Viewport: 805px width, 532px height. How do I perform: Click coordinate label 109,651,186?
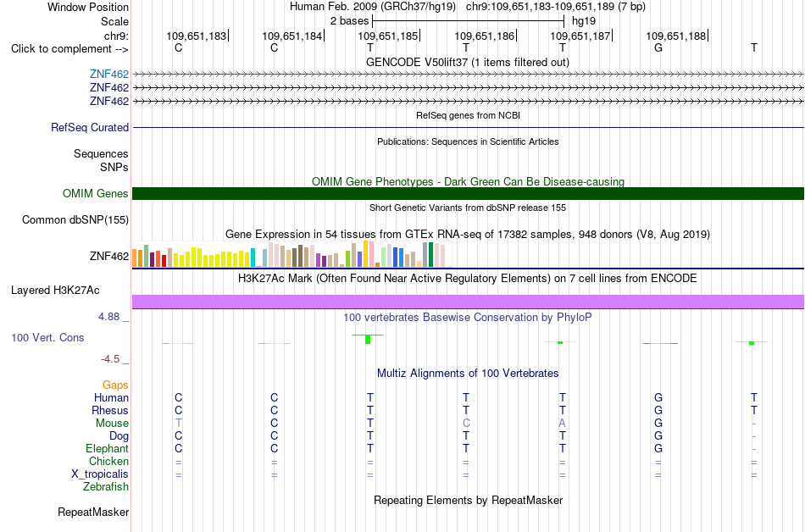click(x=484, y=36)
